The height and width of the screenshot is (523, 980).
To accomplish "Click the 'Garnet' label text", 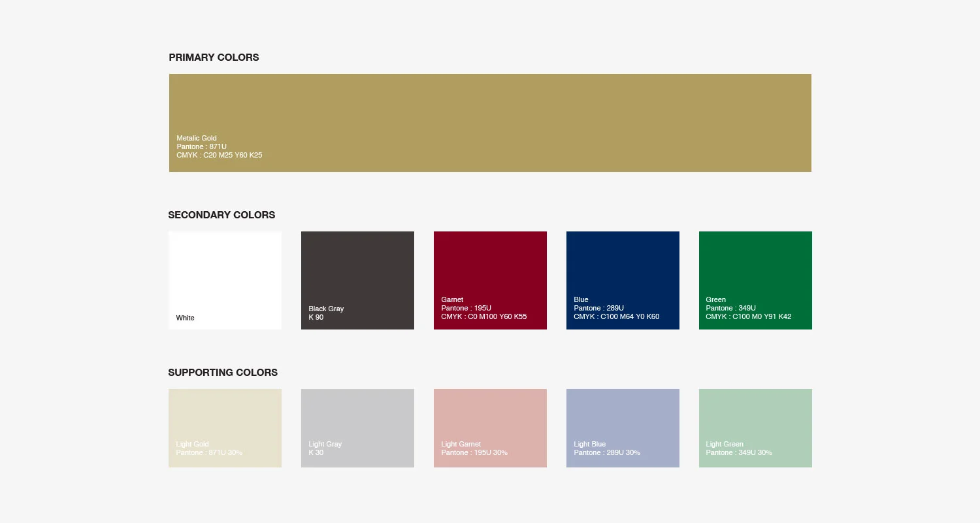I will click(452, 300).
